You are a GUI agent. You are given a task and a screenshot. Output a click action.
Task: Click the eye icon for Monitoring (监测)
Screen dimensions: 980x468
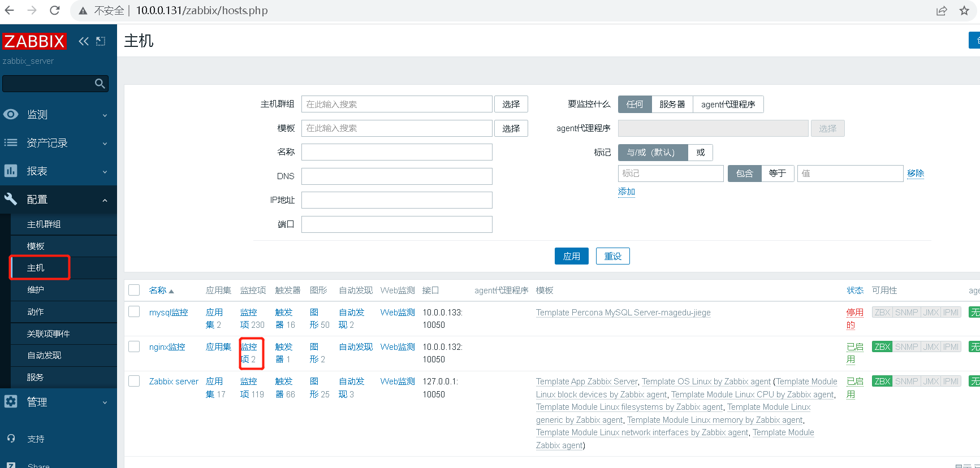pyautogui.click(x=11, y=114)
